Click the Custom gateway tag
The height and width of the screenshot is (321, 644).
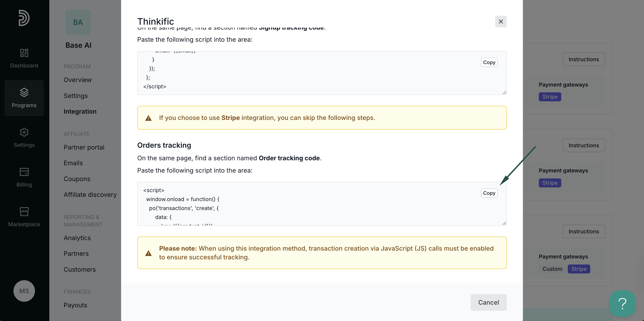[552, 269]
